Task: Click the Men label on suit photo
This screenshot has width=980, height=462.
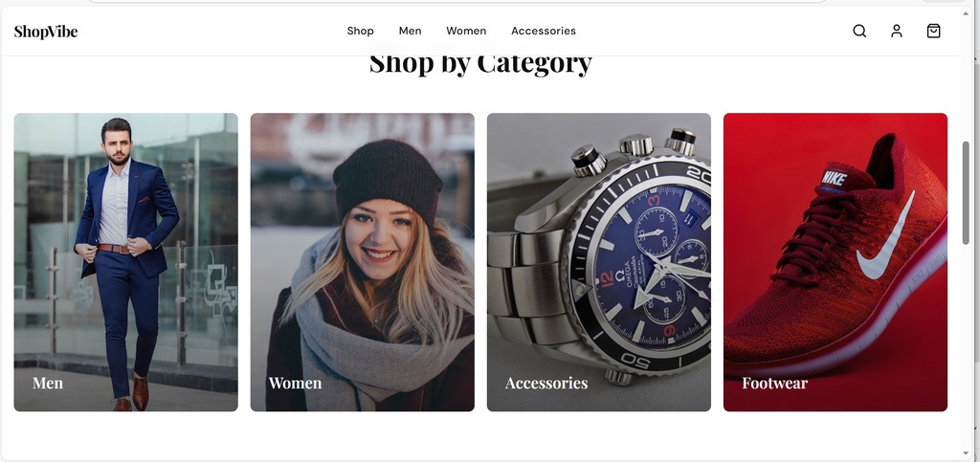Action: [x=48, y=383]
